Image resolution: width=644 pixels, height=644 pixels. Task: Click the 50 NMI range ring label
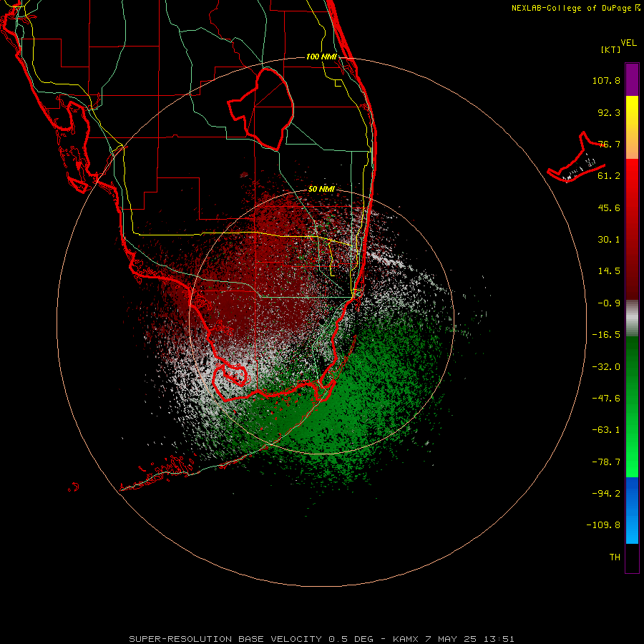(x=321, y=190)
